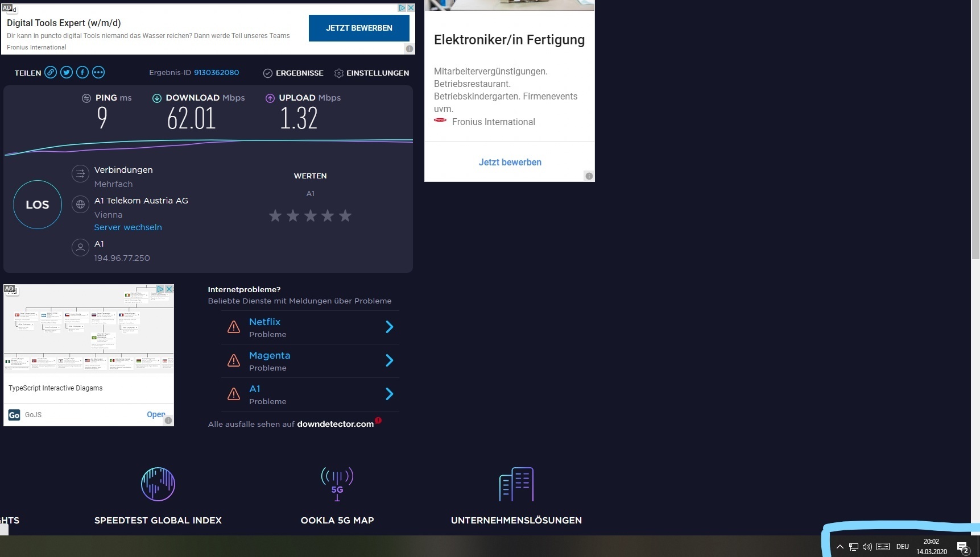
Task: Switch DEU input language
Action: point(903,547)
